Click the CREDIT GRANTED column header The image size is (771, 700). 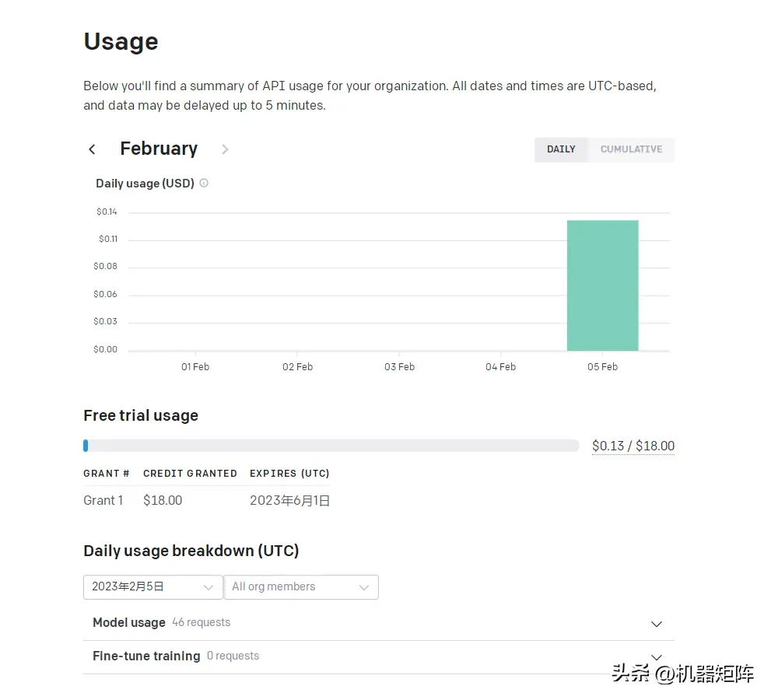tap(190, 474)
